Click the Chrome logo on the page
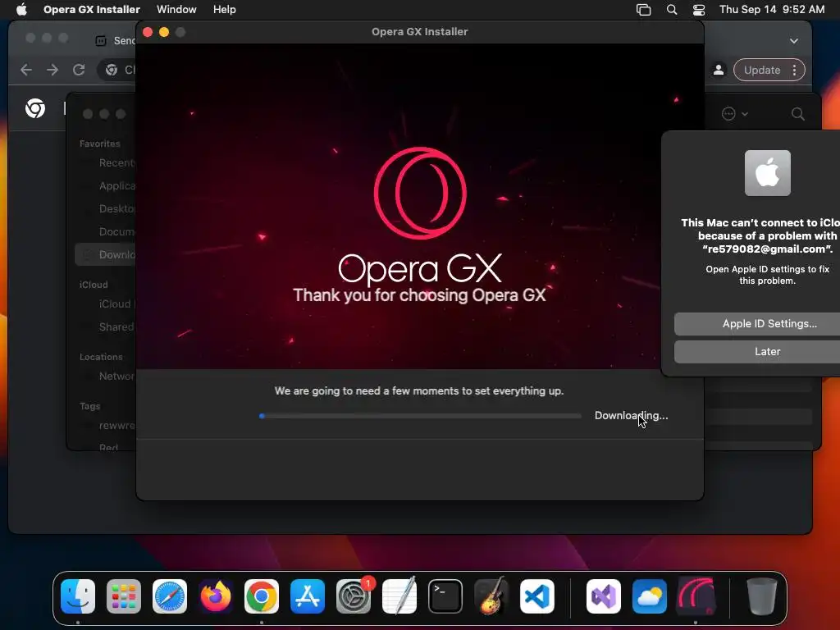The width and height of the screenshot is (840, 630). coord(35,108)
